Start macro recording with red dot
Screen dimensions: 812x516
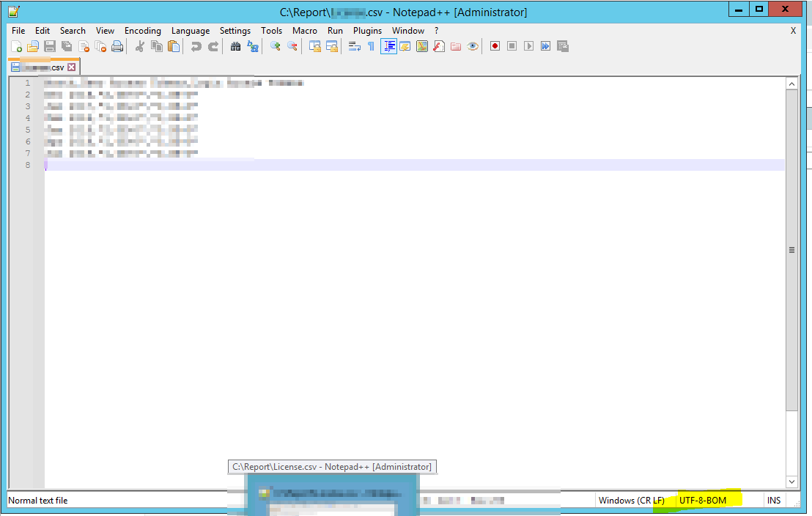click(x=495, y=47)
